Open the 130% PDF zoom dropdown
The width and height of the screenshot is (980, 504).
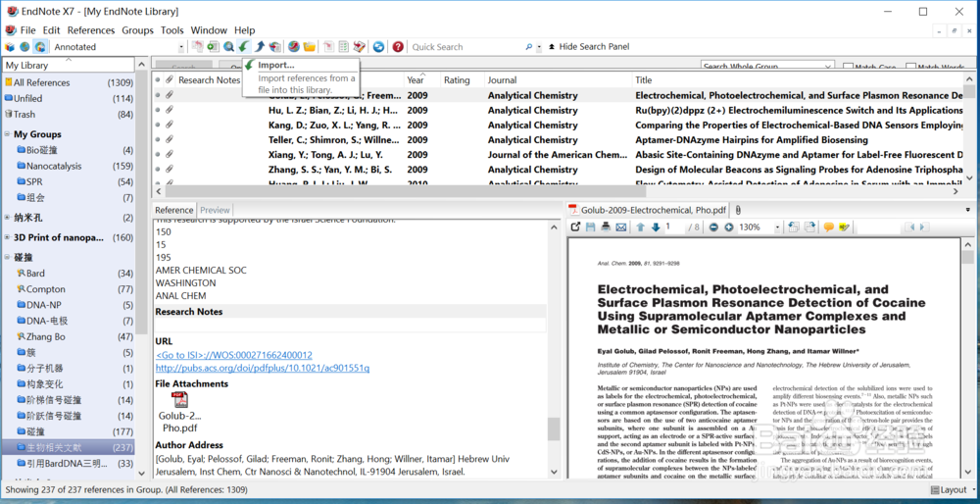[x=777, y=227]
